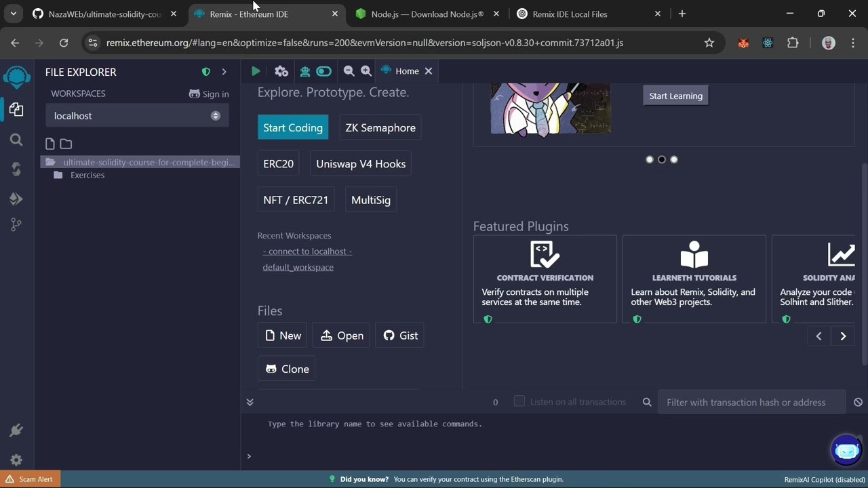Click the MultiSig template button
868x488 pixels.
click(x=371, y=200)
